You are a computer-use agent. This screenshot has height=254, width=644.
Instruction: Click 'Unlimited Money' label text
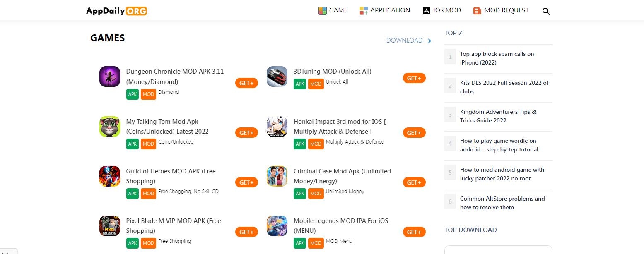345,192
